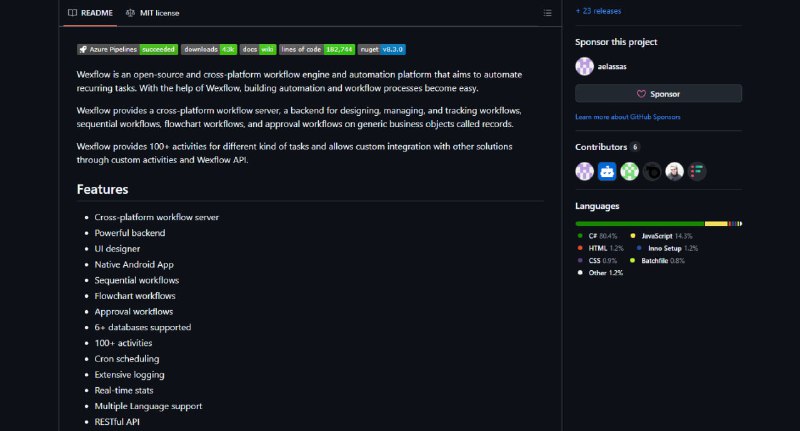The width and height of the screenshot is (800, 431).
Task: Click the Sponsor button
Action: tap(658, 94)
